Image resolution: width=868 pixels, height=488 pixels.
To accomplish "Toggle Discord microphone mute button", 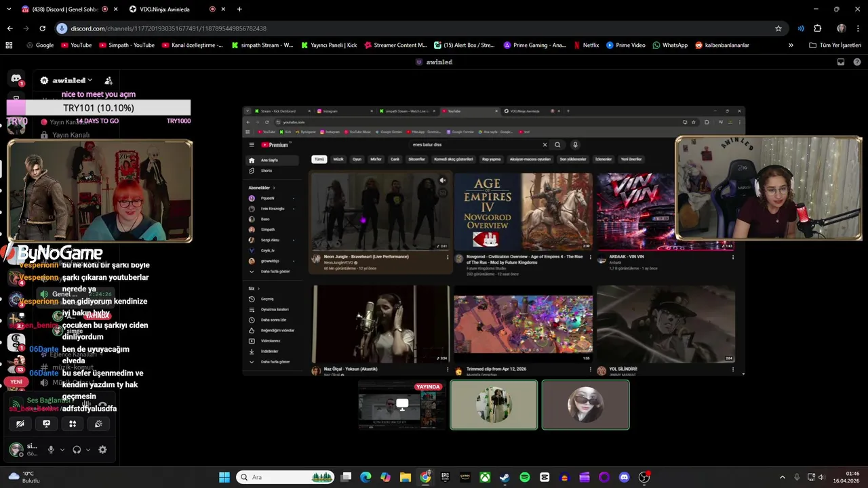I will (51, 449).
